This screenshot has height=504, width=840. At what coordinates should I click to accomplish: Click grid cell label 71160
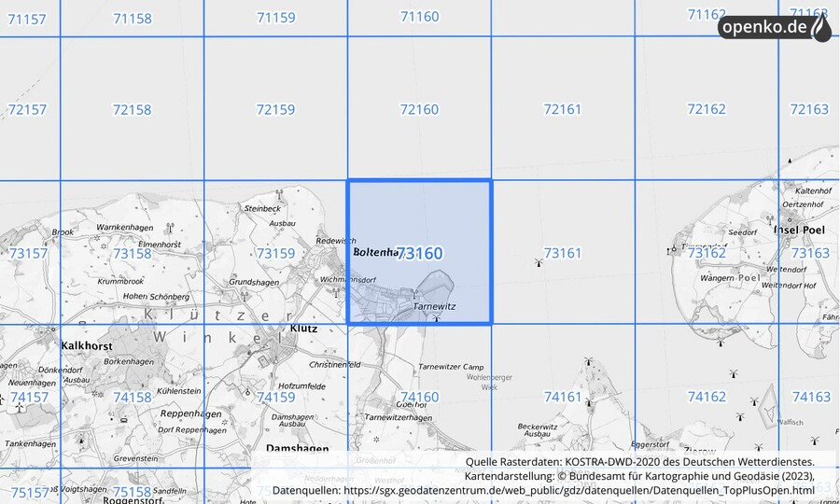420,17
